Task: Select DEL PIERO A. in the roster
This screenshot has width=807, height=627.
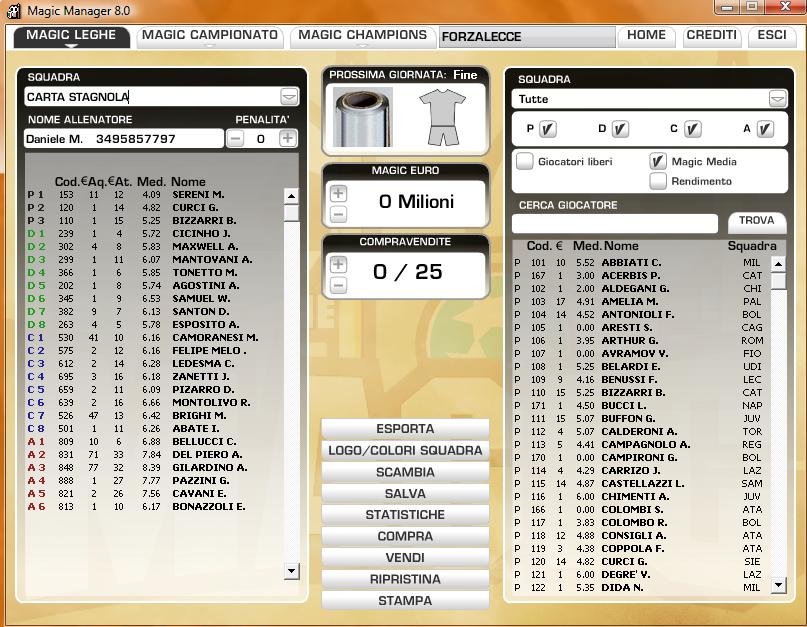Action: tap(152, 455)
